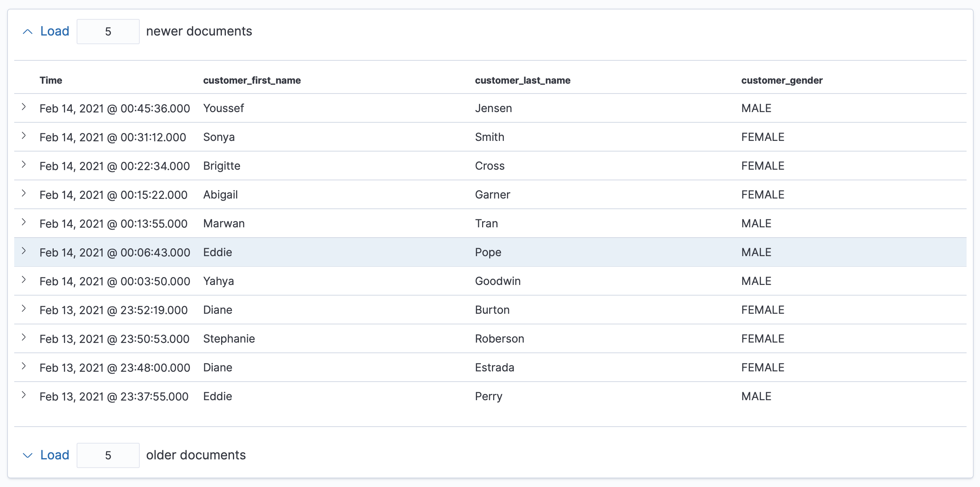Screen dimensions: 980x487
Task: Click the customer_gender column header
Action: click(x=782, y=80)
